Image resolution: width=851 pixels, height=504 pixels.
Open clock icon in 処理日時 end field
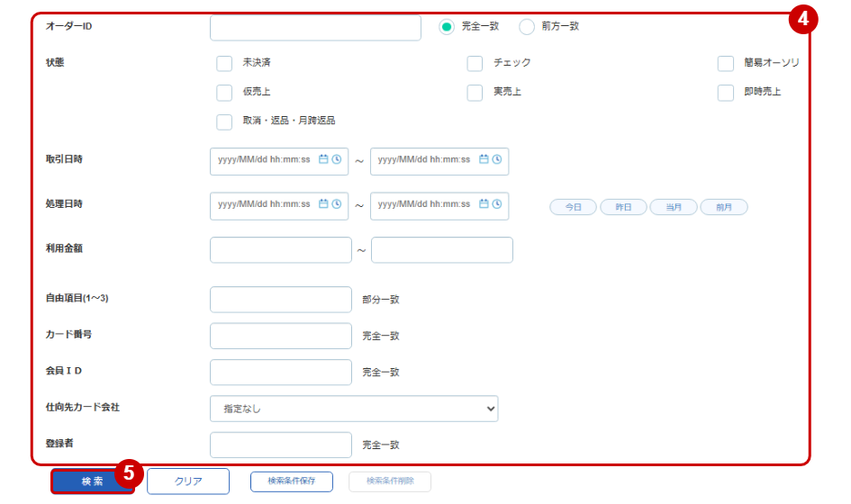(x=496, y=204)
